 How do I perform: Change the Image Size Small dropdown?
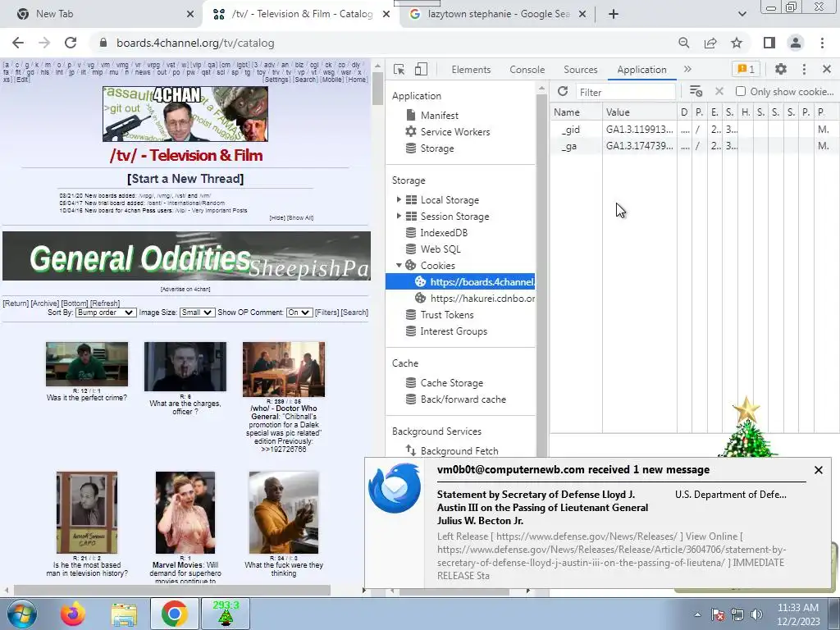coord(196,313)
